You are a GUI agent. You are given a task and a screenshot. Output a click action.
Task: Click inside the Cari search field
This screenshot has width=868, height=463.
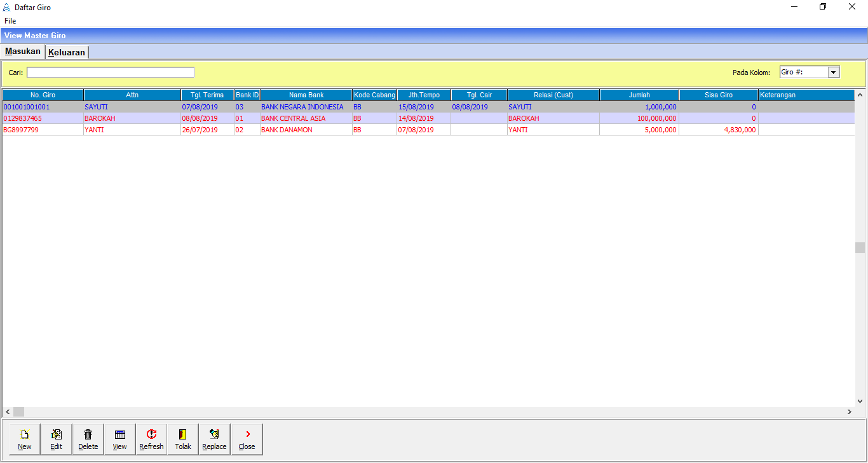[x=110, y=73]
